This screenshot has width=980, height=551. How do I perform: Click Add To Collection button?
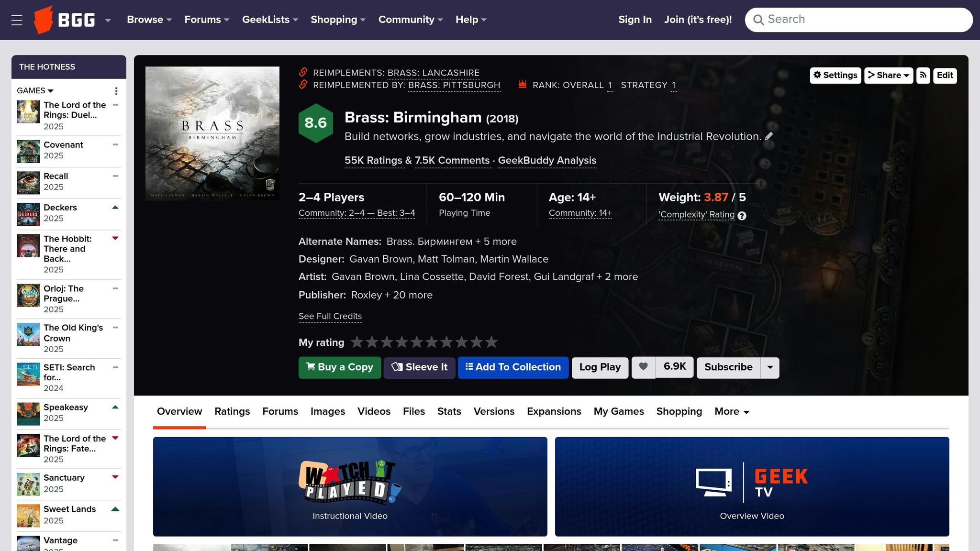tap(513, 367)
